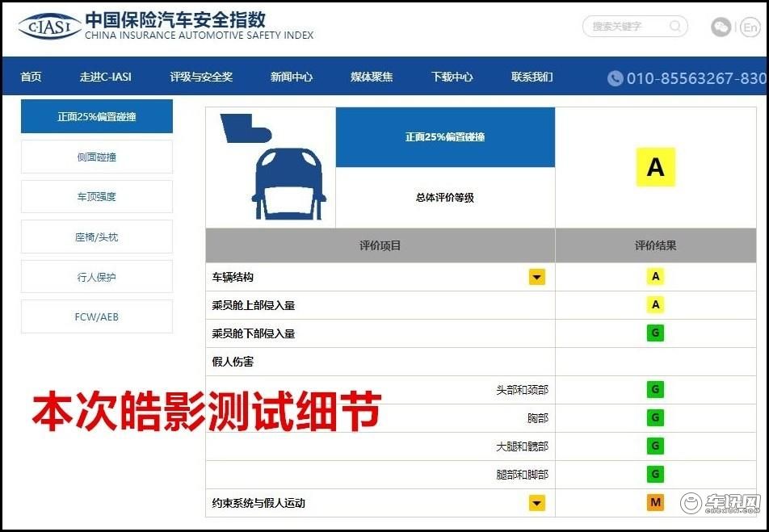
Task: Click the 胸部 row label
Action: pyautogui.click(x=538, y=418)
